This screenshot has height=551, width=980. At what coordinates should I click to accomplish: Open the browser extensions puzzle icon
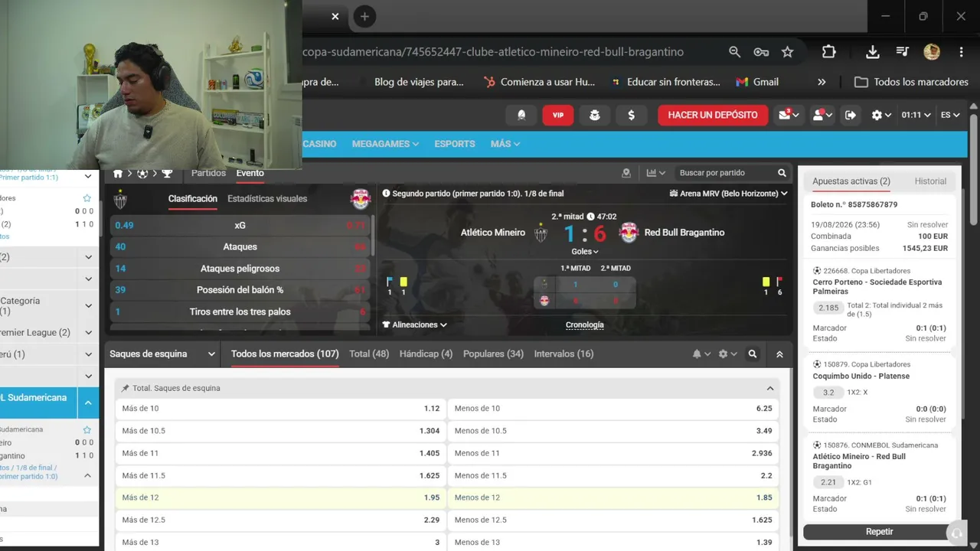click(828, 52)
